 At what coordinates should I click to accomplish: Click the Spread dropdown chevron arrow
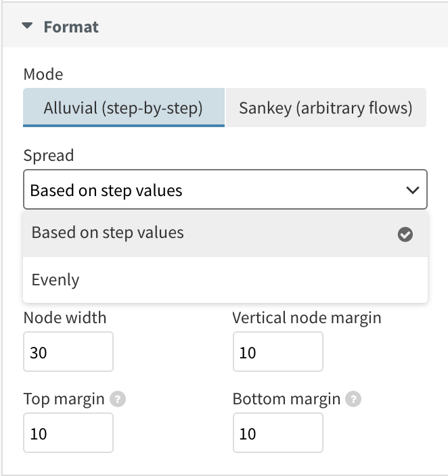click(x=412, y=191)
